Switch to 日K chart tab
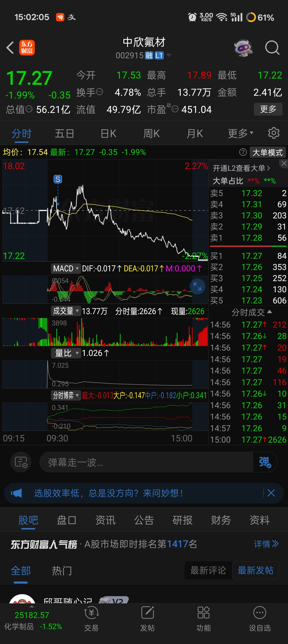 [108, 133]
